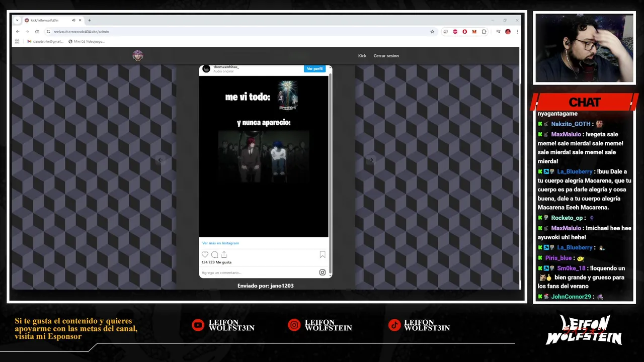Click the comment bubble icon
The height and width of the screenshot is (362, 644).
point(214,255)
